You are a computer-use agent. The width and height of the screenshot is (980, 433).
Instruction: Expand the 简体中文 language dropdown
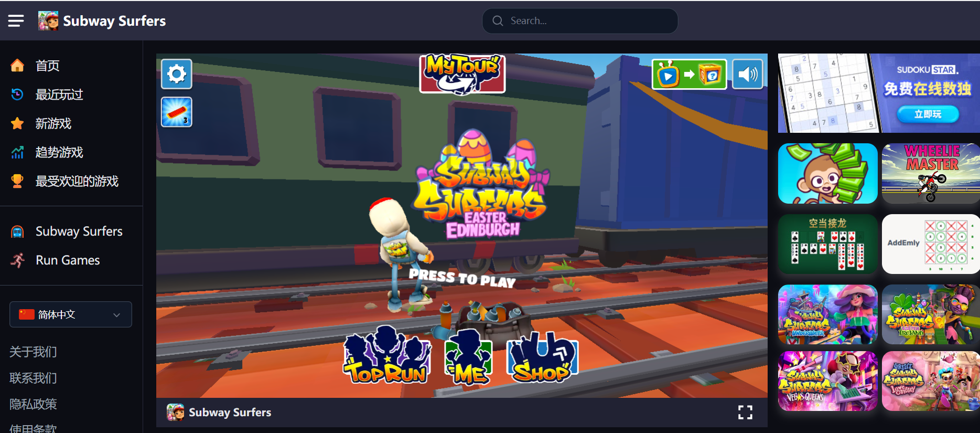[x=71, y=314]
